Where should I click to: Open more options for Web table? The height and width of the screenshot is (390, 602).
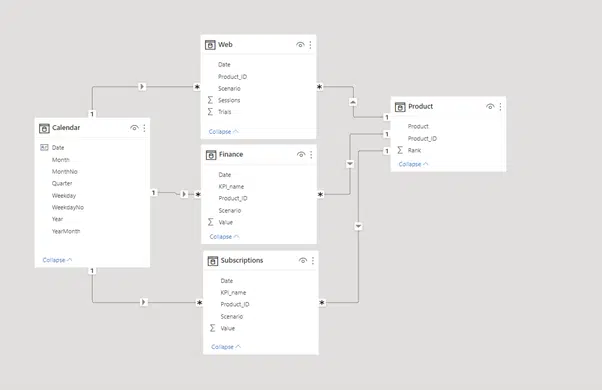click(x=310, y=45)
